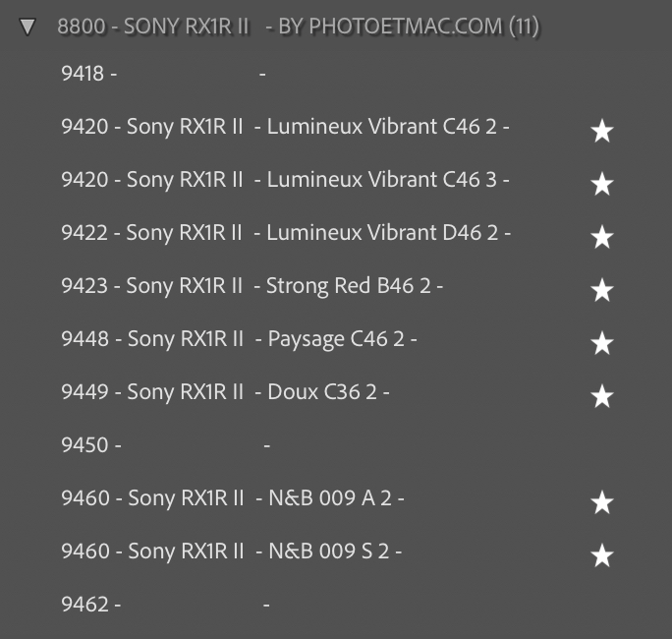Toggle the star for N&B 009 A 2

click(x=601, y=502)
